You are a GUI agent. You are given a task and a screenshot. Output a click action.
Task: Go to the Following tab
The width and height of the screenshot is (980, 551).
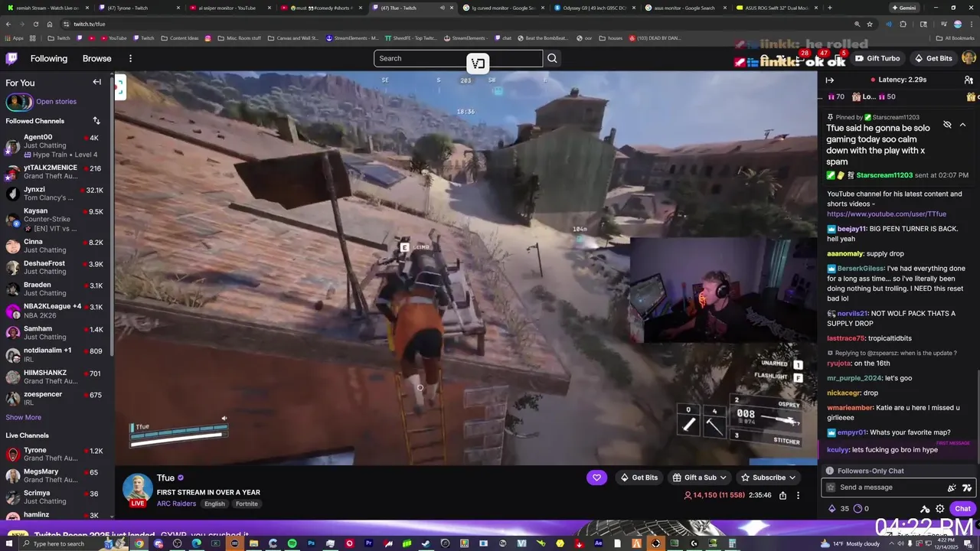49,58
